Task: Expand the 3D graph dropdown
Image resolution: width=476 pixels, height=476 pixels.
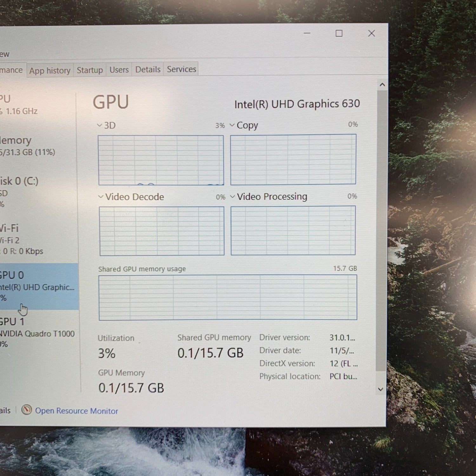Action: point(100,125)
